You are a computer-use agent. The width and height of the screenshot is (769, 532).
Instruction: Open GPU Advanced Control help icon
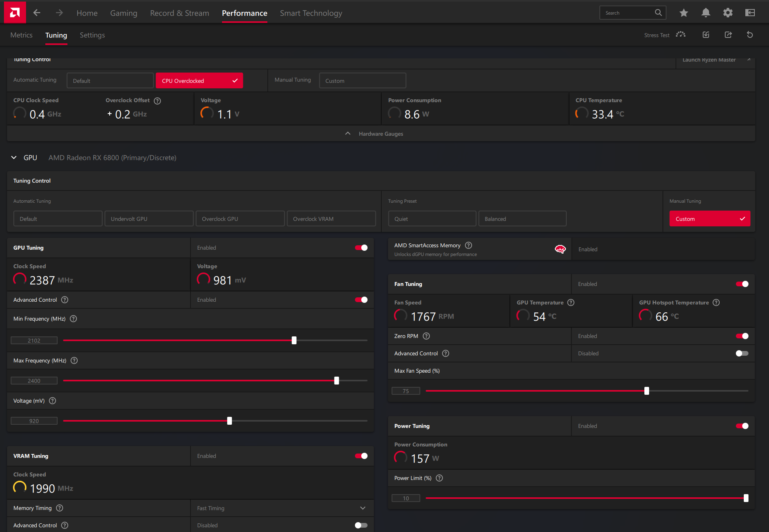[x=65, y=300]
